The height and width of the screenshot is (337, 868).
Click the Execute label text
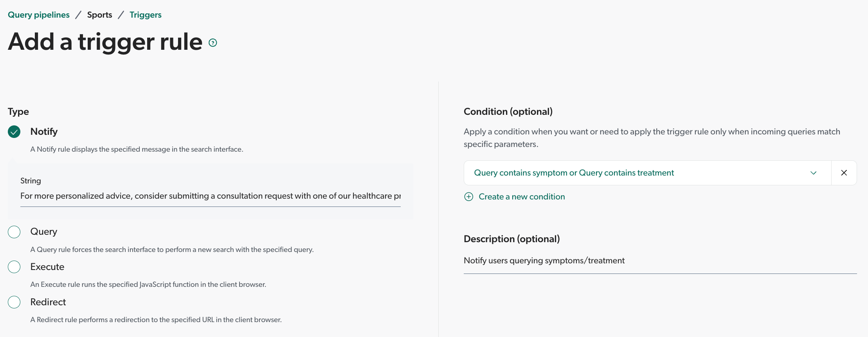pyautogui.click(x=47, y=267)
